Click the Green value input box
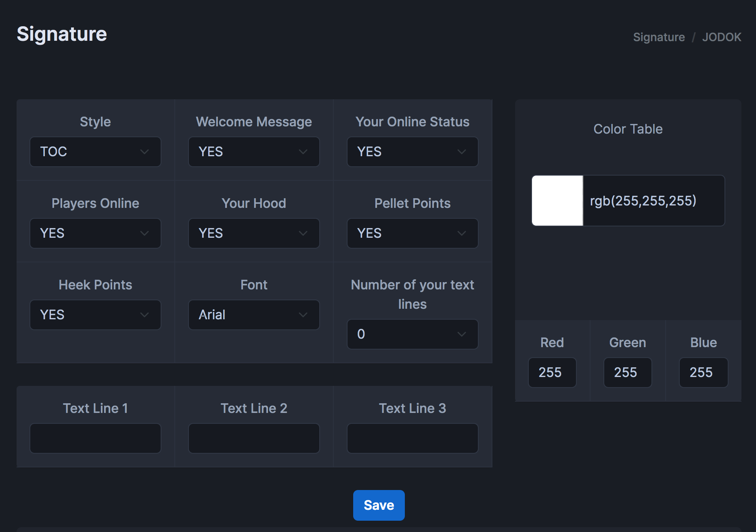The height and width of the screenshot is (532, 756). pyautogui.click(x=627, y=373)
